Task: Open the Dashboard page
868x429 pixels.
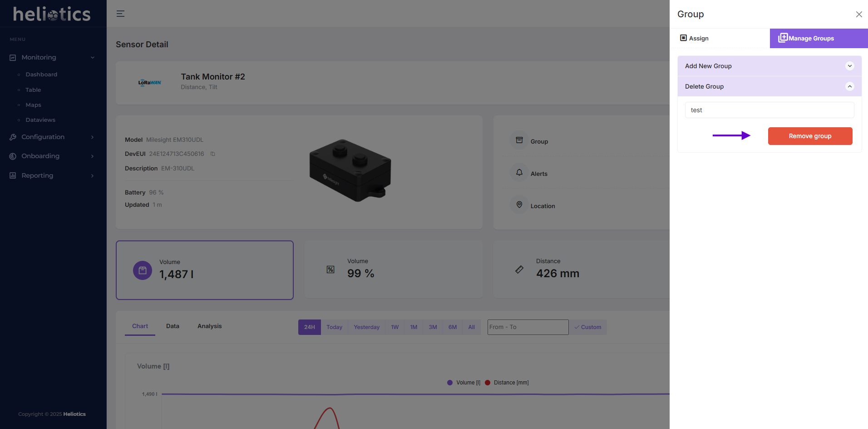Action: click(x=41, y=75)
